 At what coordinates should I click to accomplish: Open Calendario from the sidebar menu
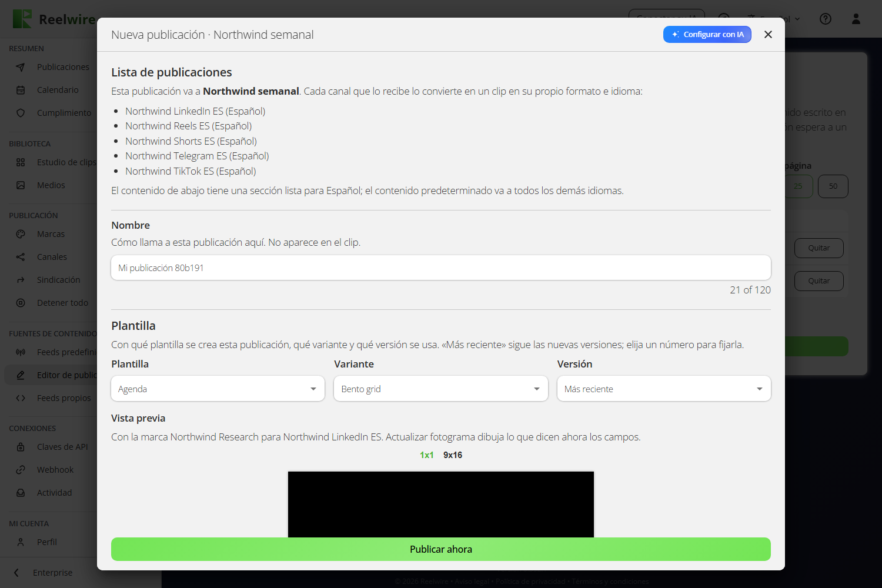pyautogui.click(x=58, y=90)
